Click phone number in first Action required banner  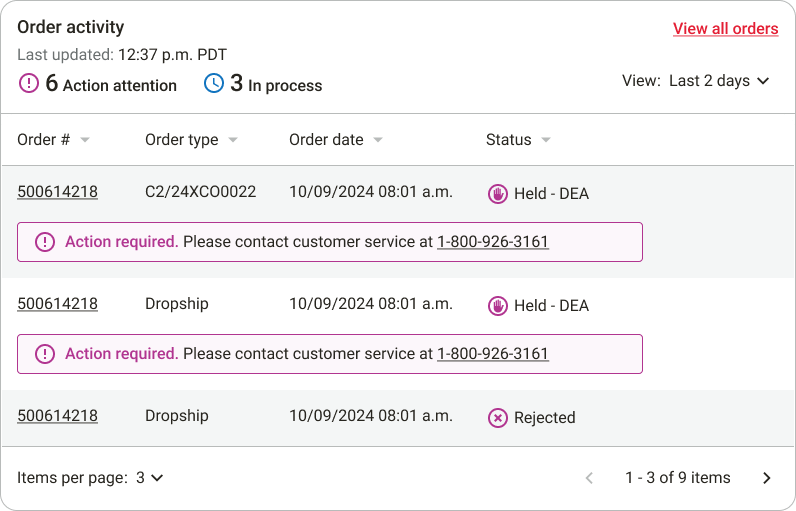(x=493, y=242)
